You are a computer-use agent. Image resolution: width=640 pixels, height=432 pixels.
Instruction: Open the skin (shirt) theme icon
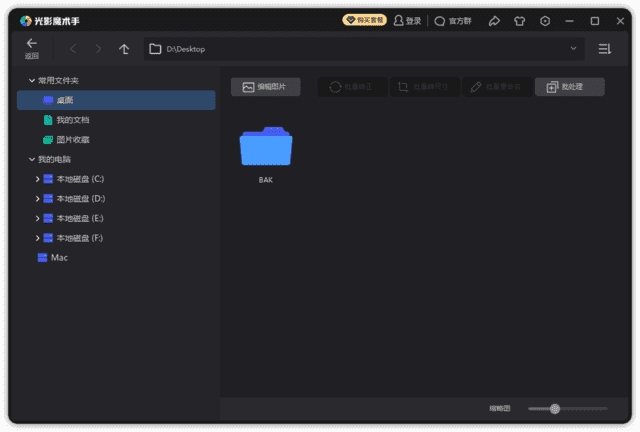[x=519, y=20]
